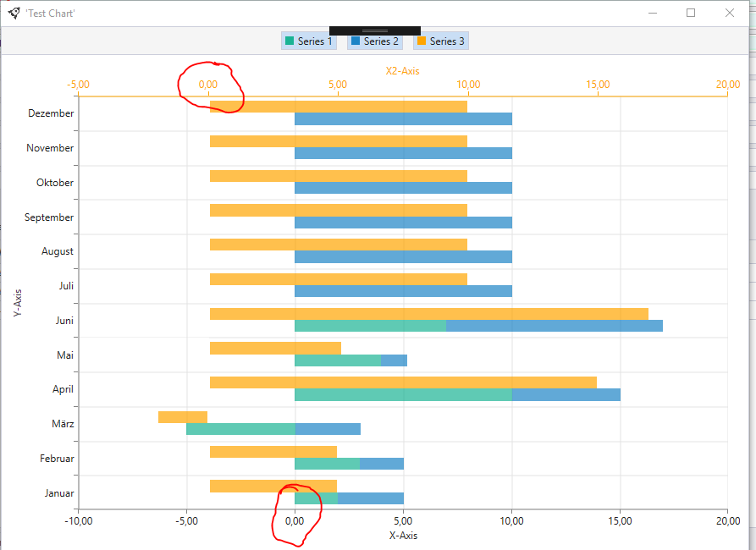The image size is (756, 550).
Task: Select the September category label
Action: (49, 217)
